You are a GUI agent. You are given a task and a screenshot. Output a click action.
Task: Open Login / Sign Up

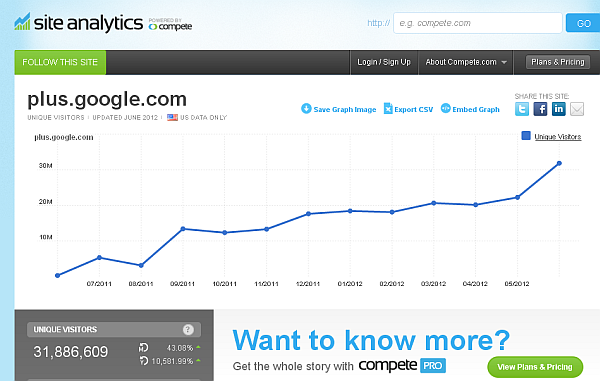384,62
